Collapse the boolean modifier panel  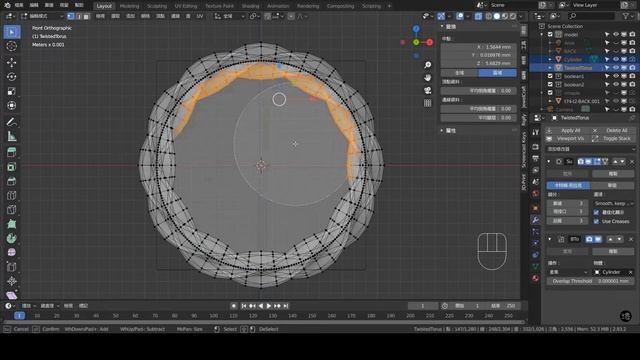click(549, 239)
